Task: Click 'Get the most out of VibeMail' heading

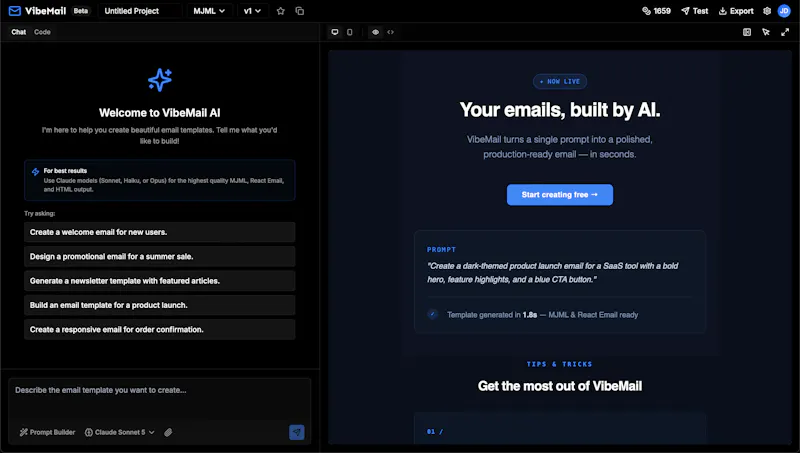Action: [560, 386]
